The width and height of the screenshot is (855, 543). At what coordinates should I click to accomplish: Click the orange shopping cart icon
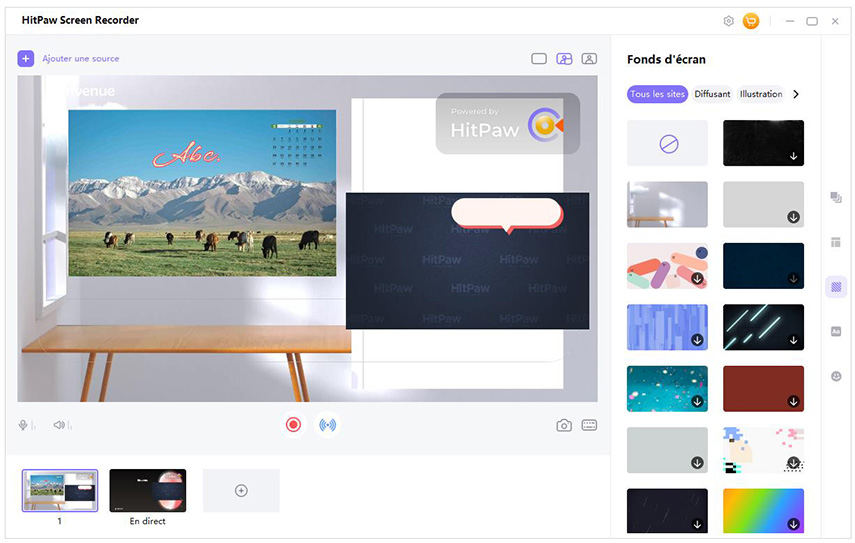(750, 21)
